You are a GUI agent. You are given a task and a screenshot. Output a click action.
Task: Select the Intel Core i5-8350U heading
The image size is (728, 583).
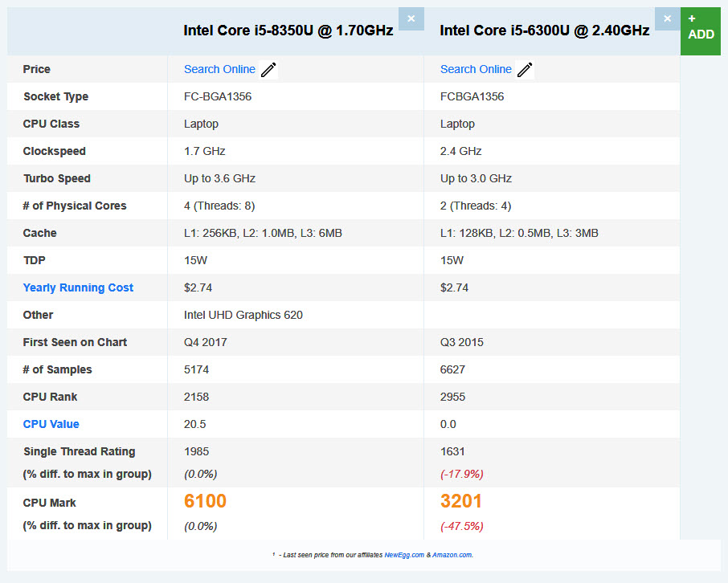tap(288, 31)
